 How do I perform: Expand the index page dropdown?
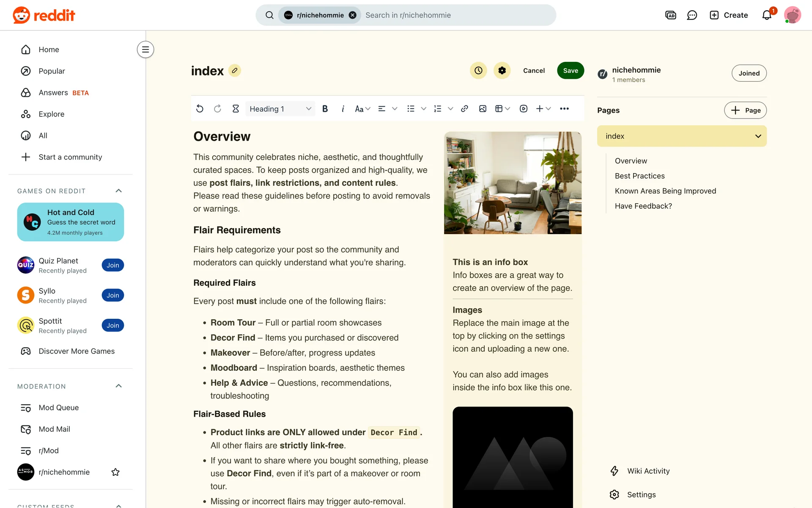tap(758, 136)
